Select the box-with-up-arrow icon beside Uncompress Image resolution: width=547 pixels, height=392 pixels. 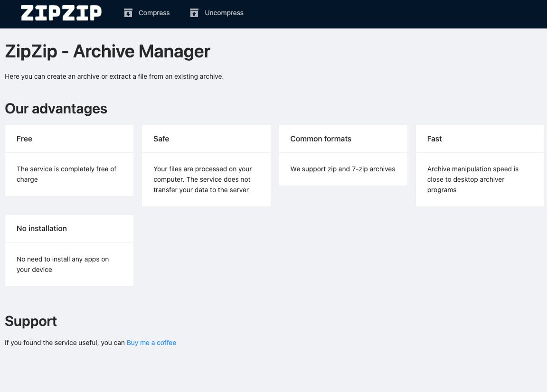click(194, 13)
